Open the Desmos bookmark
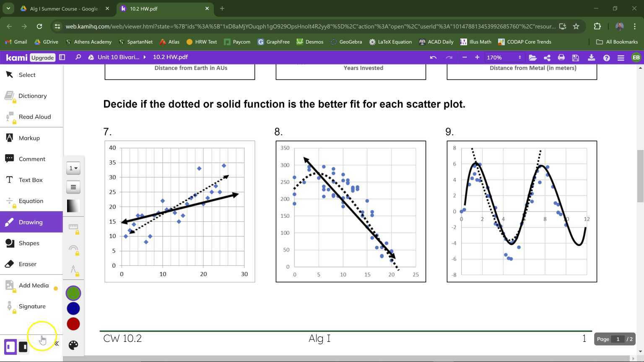This screenshot has height=362, width=644. [x=310, y=42]
